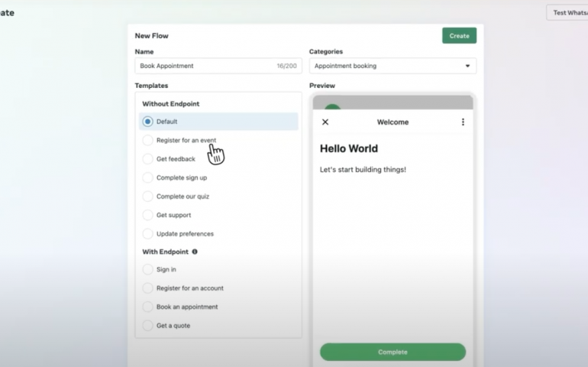Click the dropdown arrow for Appointment booking
The height and width of the screenshot is (367, 588).
point(467,67)
